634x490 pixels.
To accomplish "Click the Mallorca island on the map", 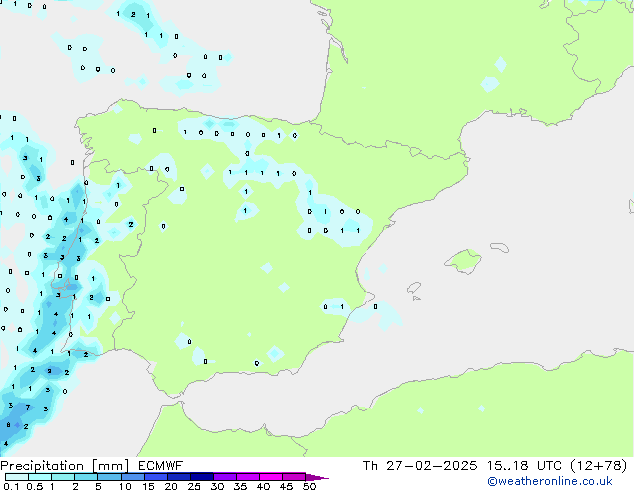I will click(x=463, y=261).
